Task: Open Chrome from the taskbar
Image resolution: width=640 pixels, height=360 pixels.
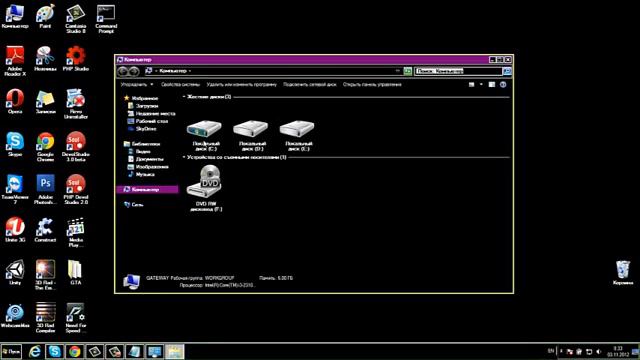Action: tap(74, 351)
